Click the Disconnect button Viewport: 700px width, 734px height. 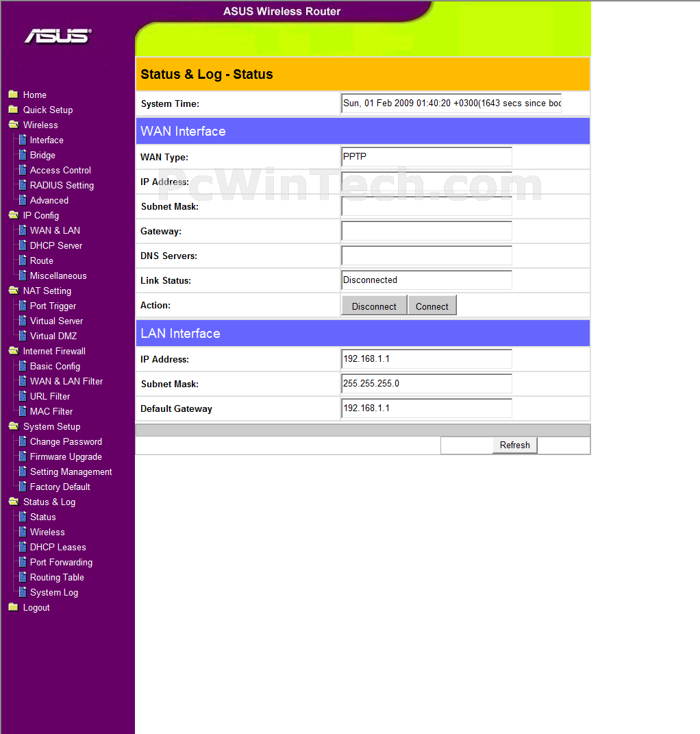coord(374,306)
